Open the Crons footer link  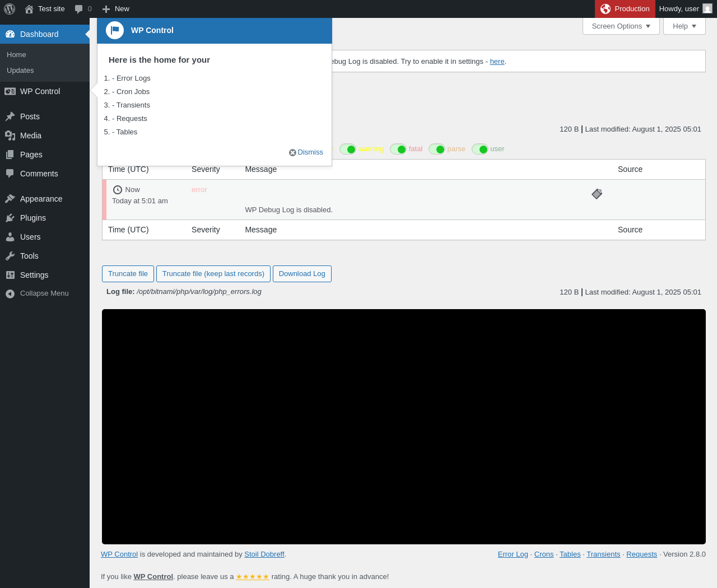point(544,554)
